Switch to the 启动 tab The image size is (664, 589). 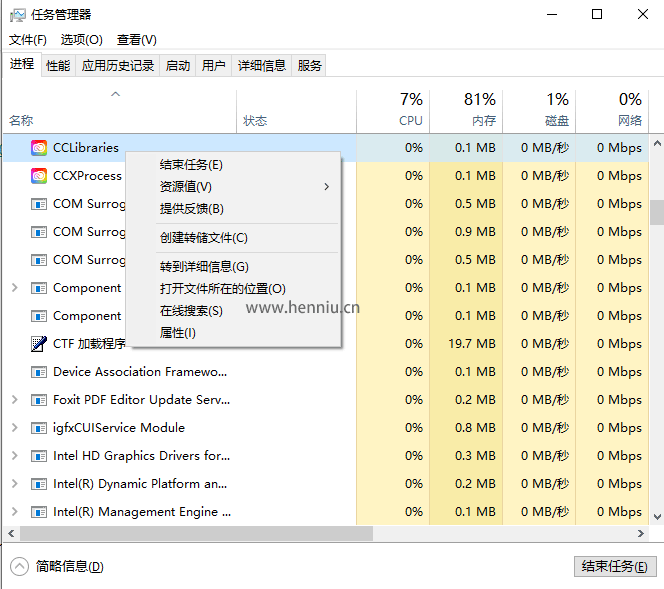tap(177, 66)
